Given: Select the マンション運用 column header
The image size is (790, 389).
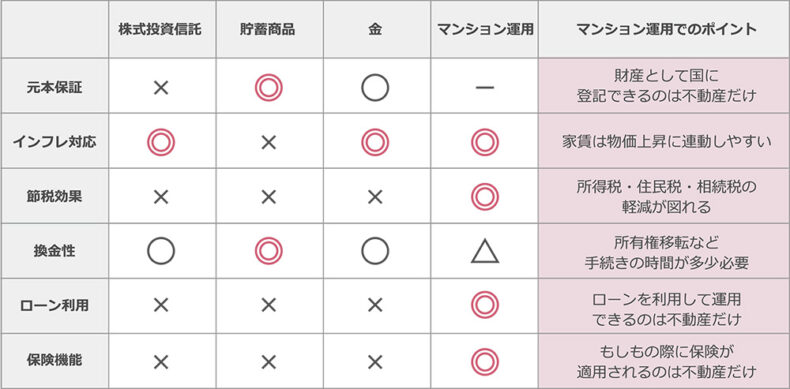Looking at the screenshot, I should coord(485,30).
